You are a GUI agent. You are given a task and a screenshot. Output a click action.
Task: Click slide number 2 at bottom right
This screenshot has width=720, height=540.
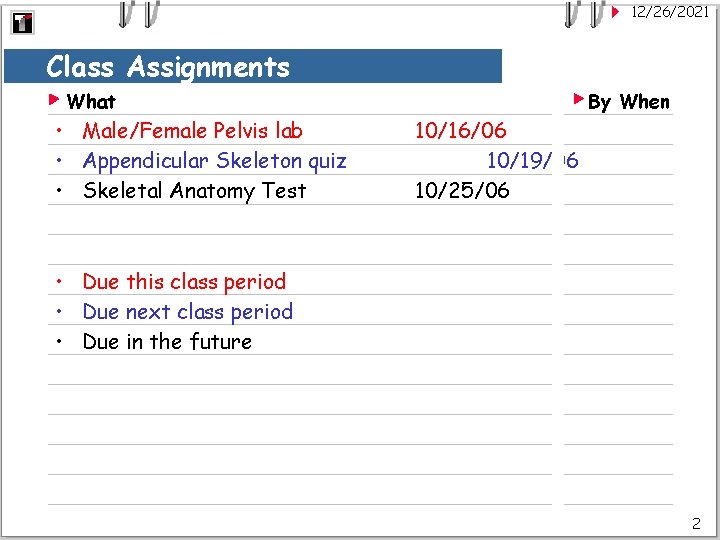(x=696, y=522)
